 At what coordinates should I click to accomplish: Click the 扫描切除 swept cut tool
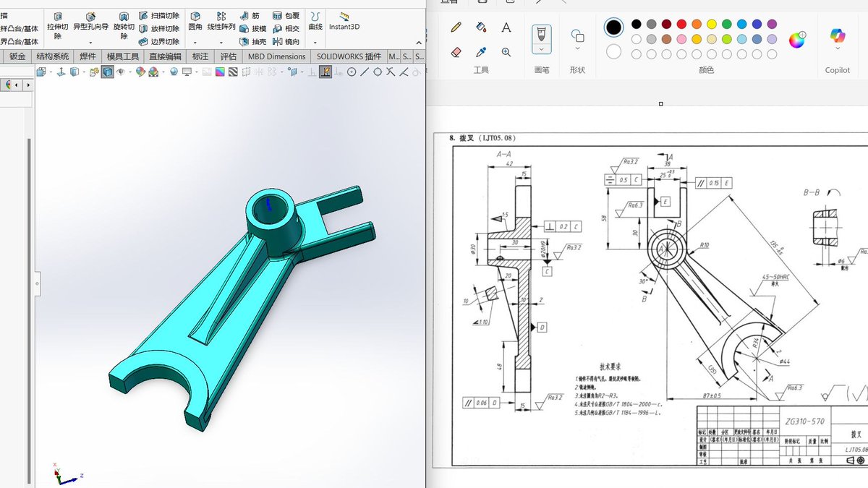pyautogui.click(x=158, y=15)
